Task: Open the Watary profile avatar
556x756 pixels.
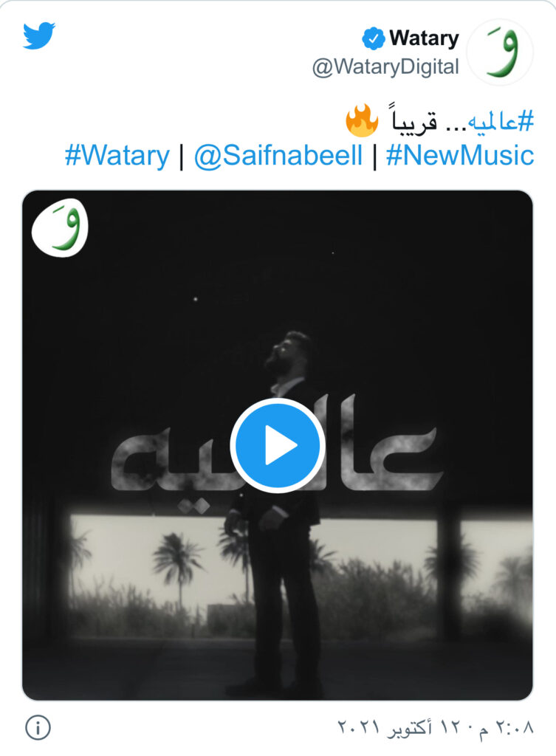Action: coord(500,52)
